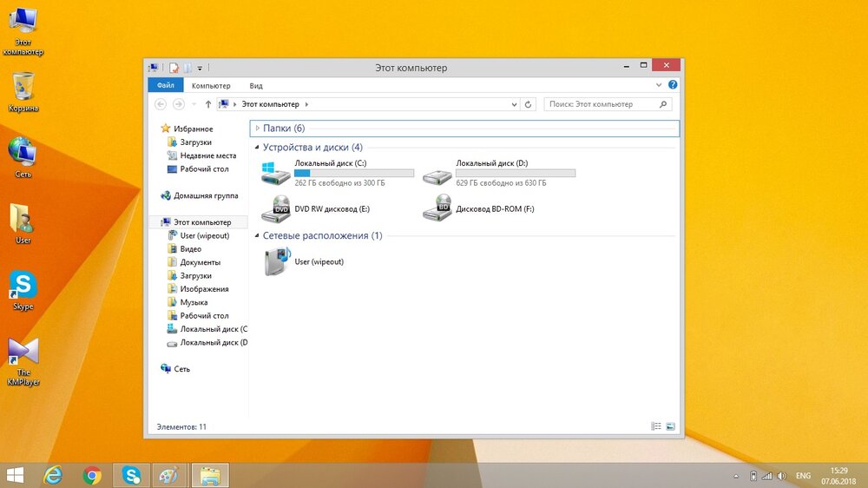
Task: Go up one level with the up arrow
Action: [x=207, y=104]
